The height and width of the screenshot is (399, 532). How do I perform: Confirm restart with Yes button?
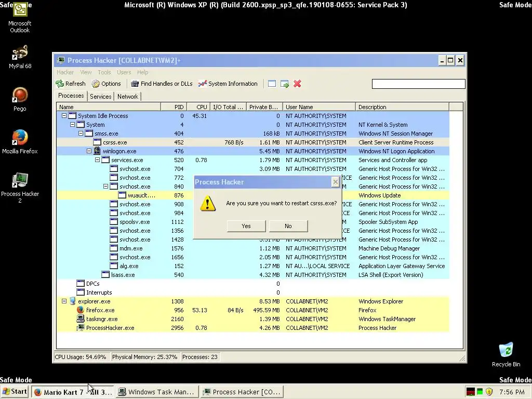(x=246, y=226)
